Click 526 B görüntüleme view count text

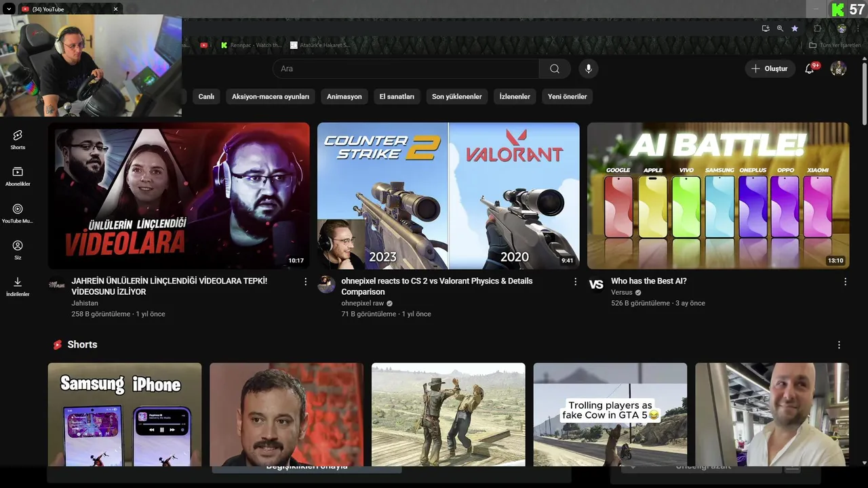point(640,303)
